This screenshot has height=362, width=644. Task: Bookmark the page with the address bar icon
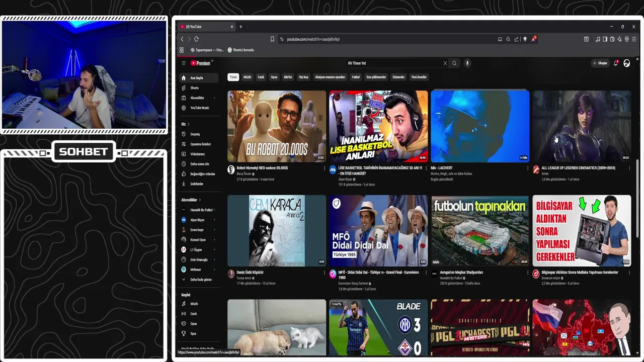(x=272, y=39)
